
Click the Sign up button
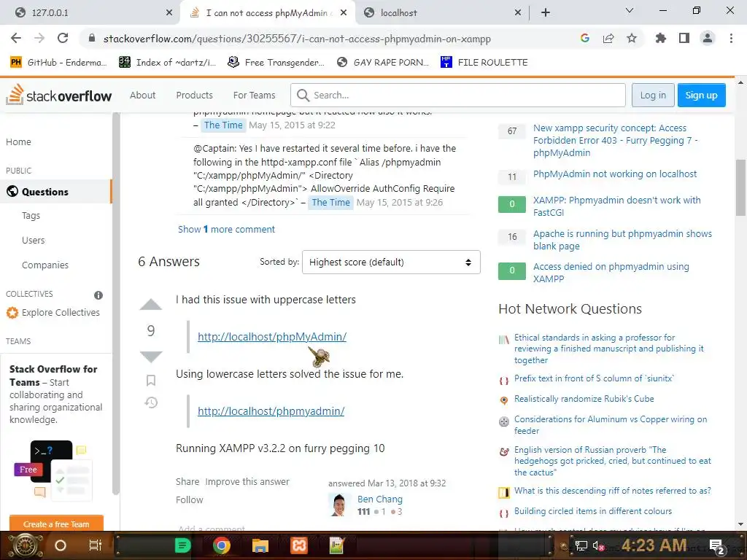(701, 95)
